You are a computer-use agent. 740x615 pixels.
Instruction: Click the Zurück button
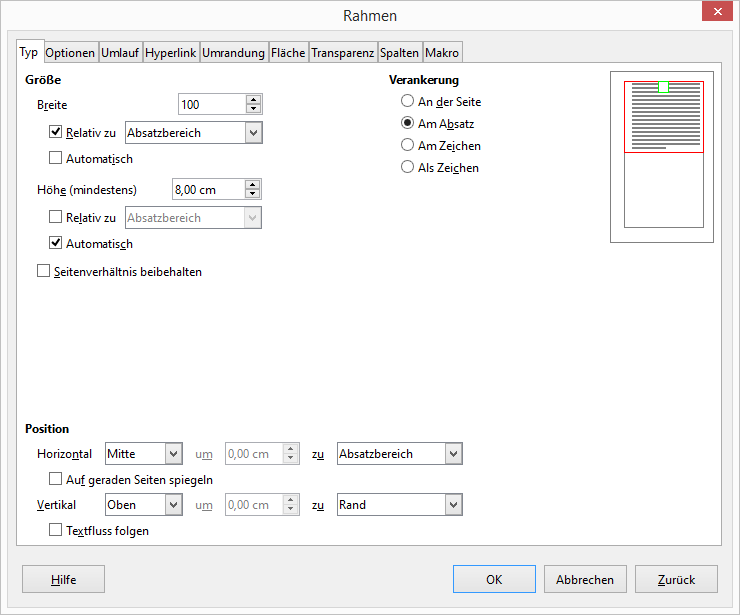(x=676, y=579)
